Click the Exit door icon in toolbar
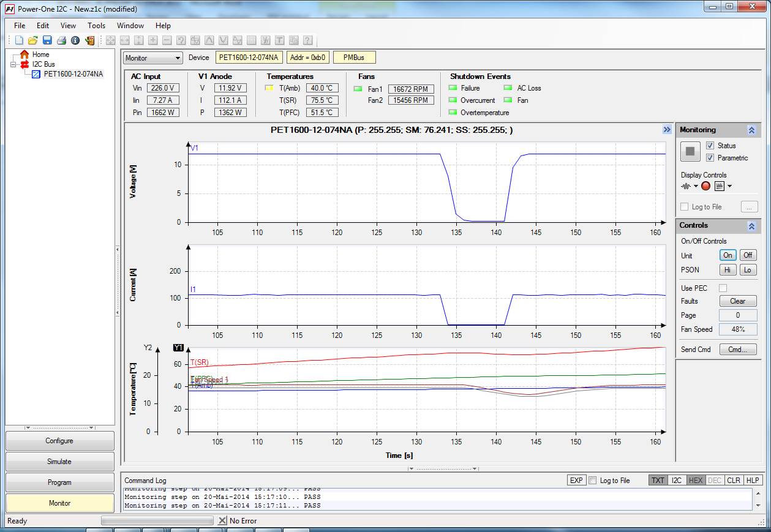 click(90, 40)
